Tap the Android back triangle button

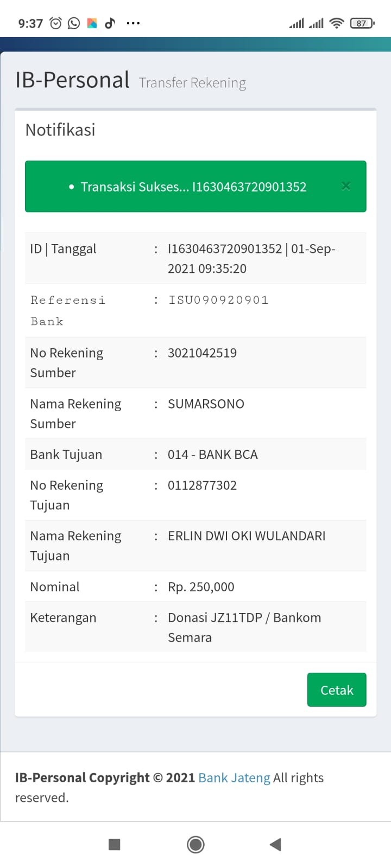[275, 844]
